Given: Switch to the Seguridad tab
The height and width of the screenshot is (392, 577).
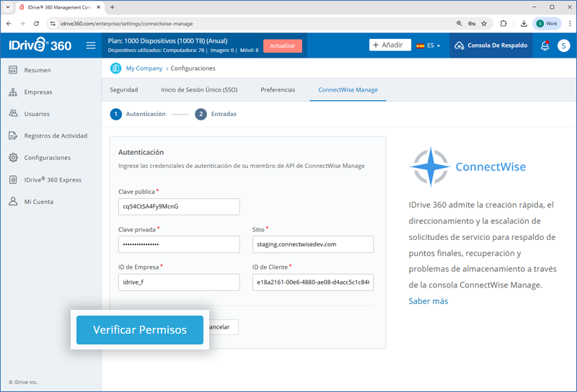Looking at the screenshot, I should (x=124, y=90).
